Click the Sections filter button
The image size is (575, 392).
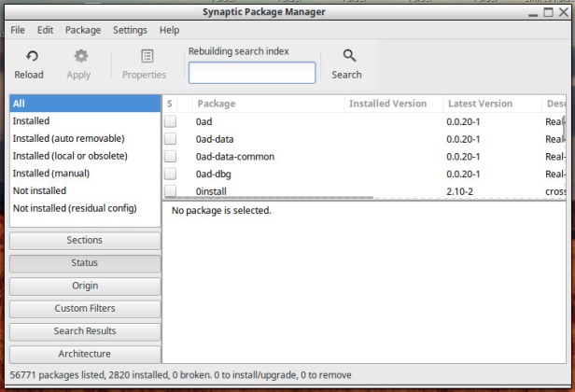(x=85, y=241)
